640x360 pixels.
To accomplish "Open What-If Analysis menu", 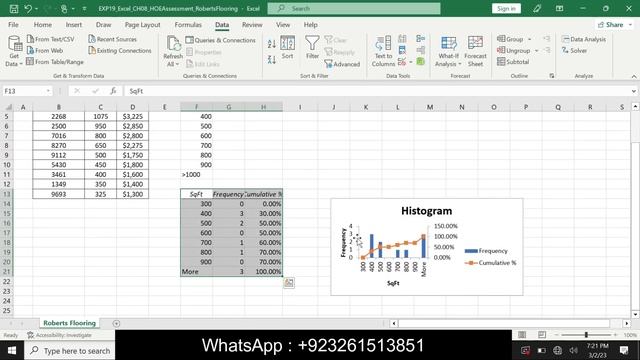I will 448,51.
